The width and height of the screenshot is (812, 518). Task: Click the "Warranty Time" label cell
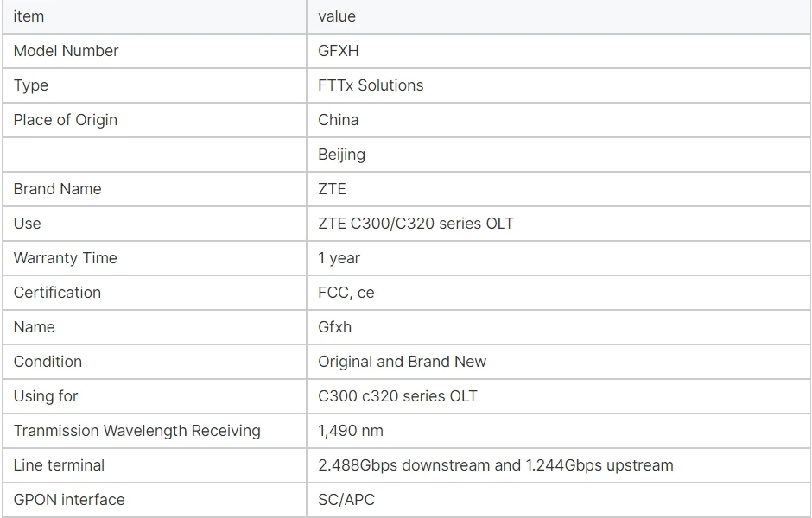pos(66,258)
